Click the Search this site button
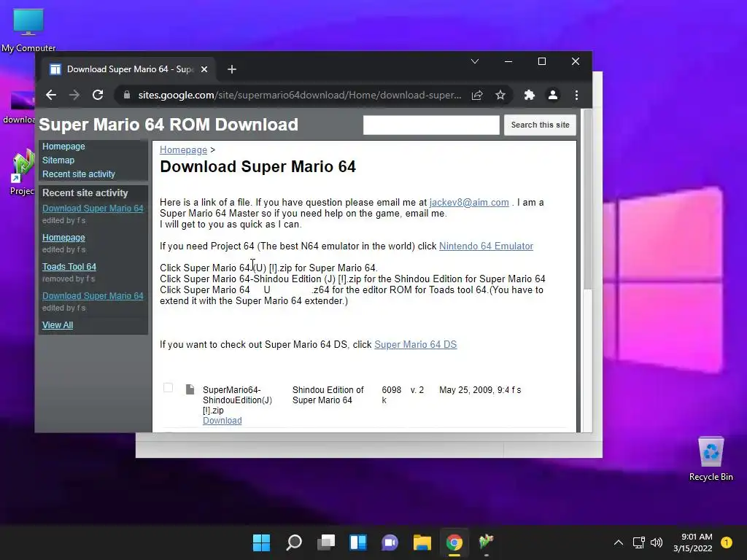The height and width of the screenshot is (560, 747). pyautogui.click(x=540, y=125)
